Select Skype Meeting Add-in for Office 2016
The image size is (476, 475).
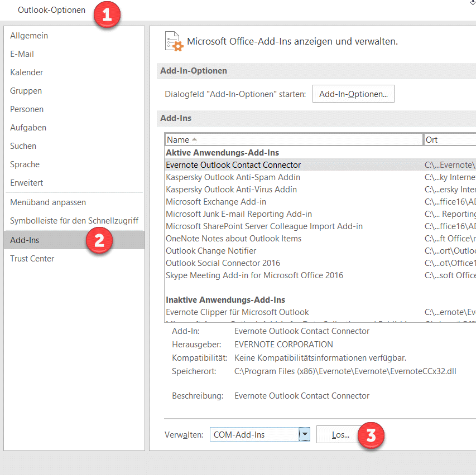click(x=254, y=275)
